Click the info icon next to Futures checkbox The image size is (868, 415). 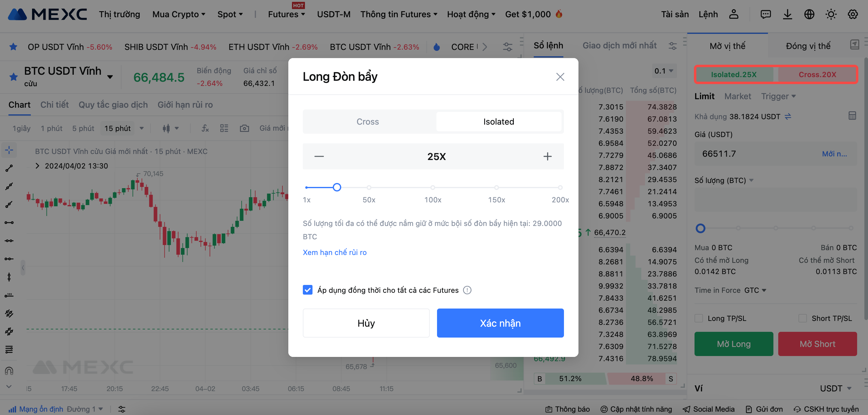pyautogui.click(x=467, y=290)
